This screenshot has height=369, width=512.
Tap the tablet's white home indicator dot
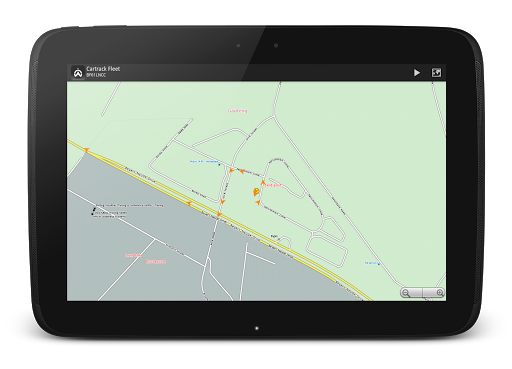256,328
